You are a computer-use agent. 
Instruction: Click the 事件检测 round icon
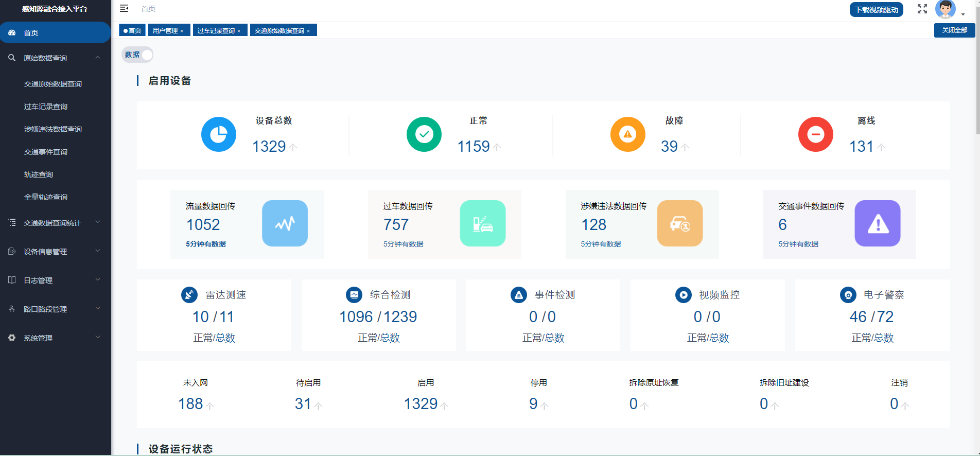(519, 295)
